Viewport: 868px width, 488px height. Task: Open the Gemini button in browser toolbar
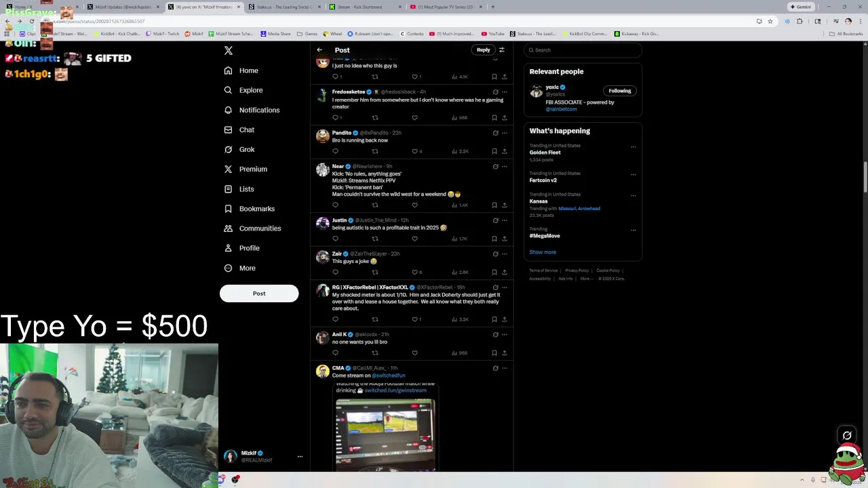click(801, 7)
